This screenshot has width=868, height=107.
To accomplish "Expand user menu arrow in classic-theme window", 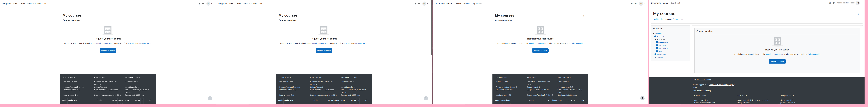I will tap(861, 3).
